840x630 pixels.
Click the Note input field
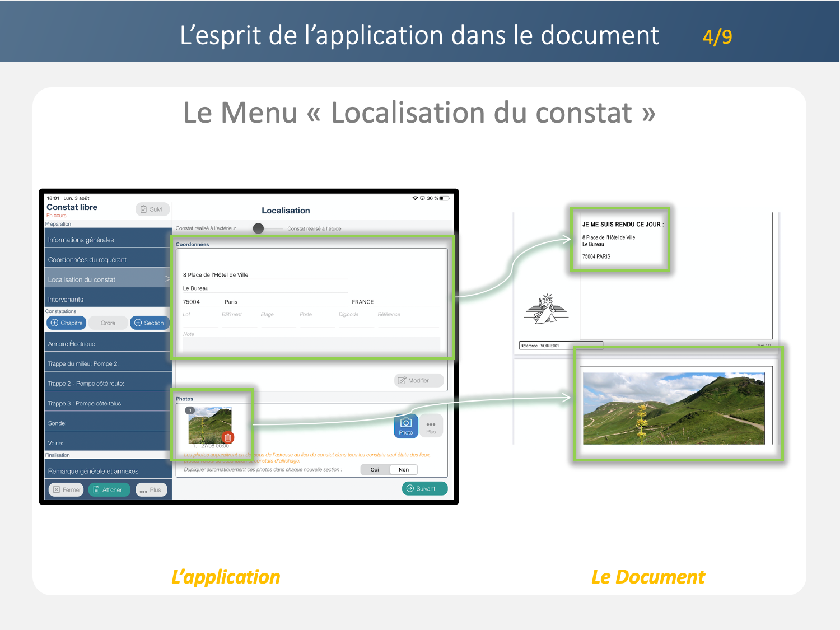coord(311,343)
